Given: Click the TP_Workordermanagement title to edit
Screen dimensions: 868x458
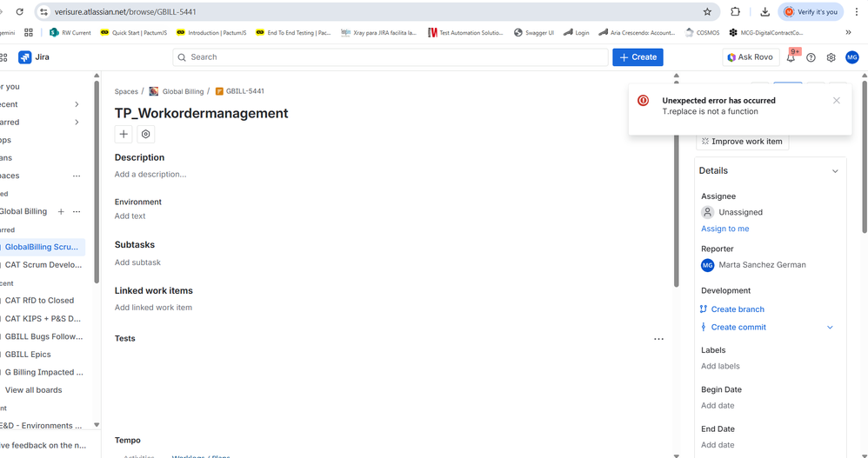Looking at the screenshot, I should pos(202,113).
